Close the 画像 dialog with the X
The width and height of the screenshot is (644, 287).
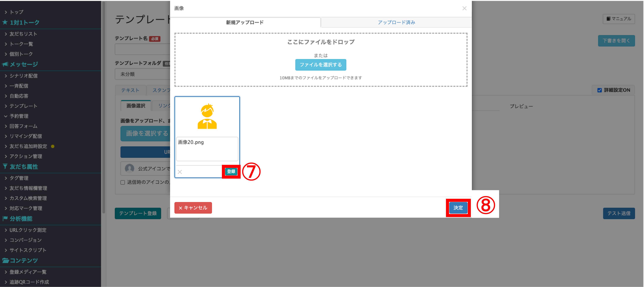[x=464, y=8]
